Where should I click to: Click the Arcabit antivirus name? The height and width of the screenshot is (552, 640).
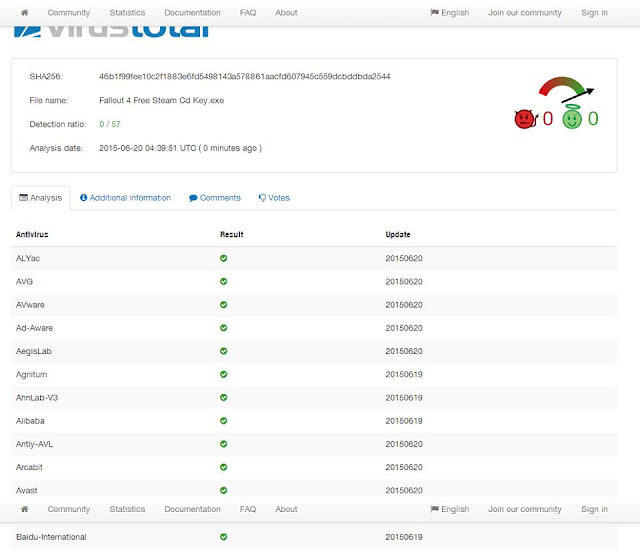pyautogui.click(x=29, y=467)
